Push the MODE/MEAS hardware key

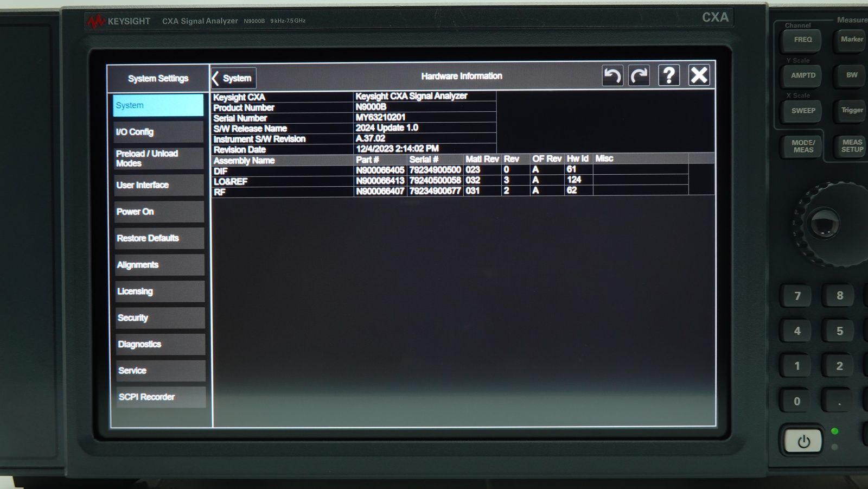803,146
